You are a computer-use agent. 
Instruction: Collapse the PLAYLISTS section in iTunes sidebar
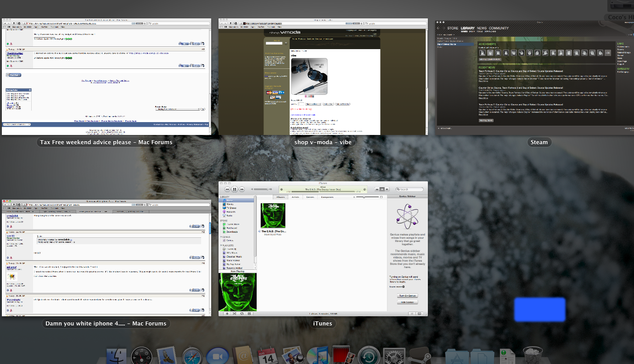(221, 246)
